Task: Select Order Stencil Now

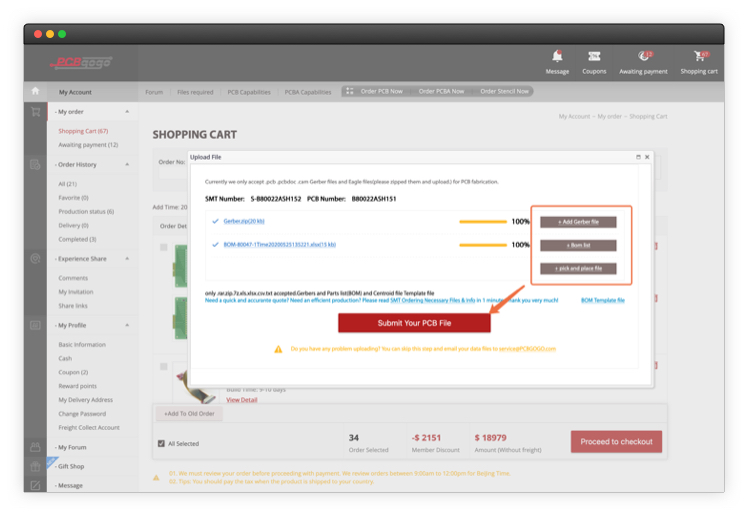Action: [504, 91]
